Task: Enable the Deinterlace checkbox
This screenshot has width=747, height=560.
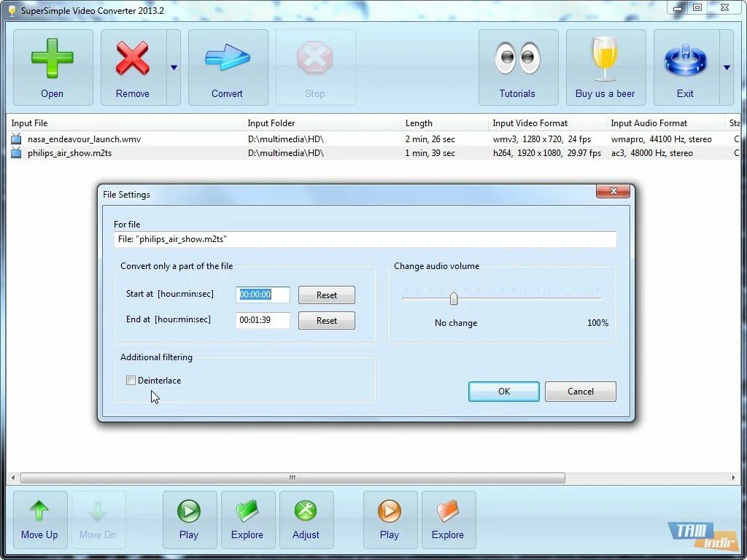Action: point(131,380)
